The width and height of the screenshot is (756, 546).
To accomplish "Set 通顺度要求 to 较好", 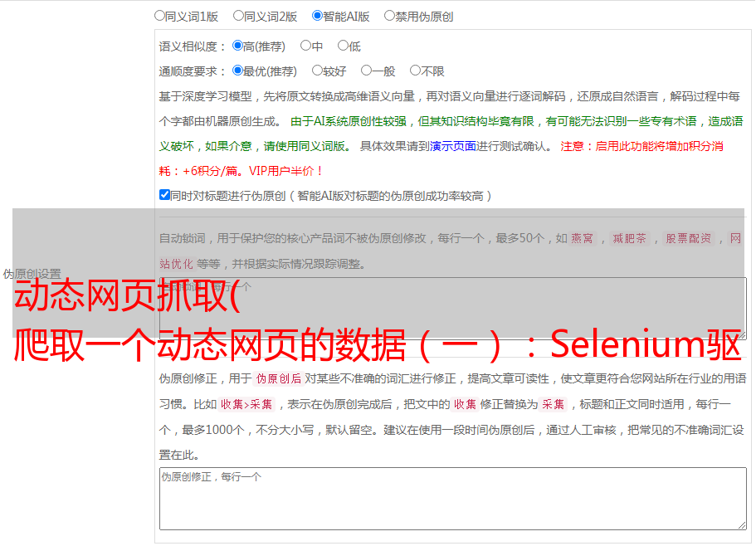I will tap(317, 71).
